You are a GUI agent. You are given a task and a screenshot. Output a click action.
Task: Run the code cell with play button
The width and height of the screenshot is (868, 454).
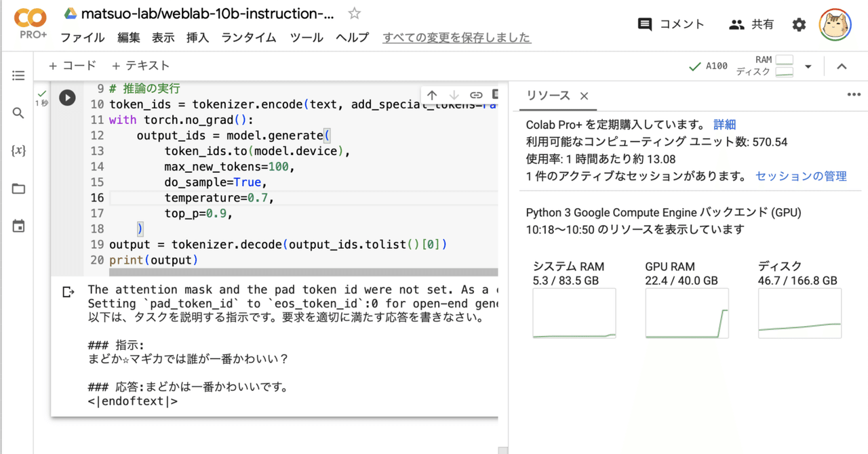(66, 98)
